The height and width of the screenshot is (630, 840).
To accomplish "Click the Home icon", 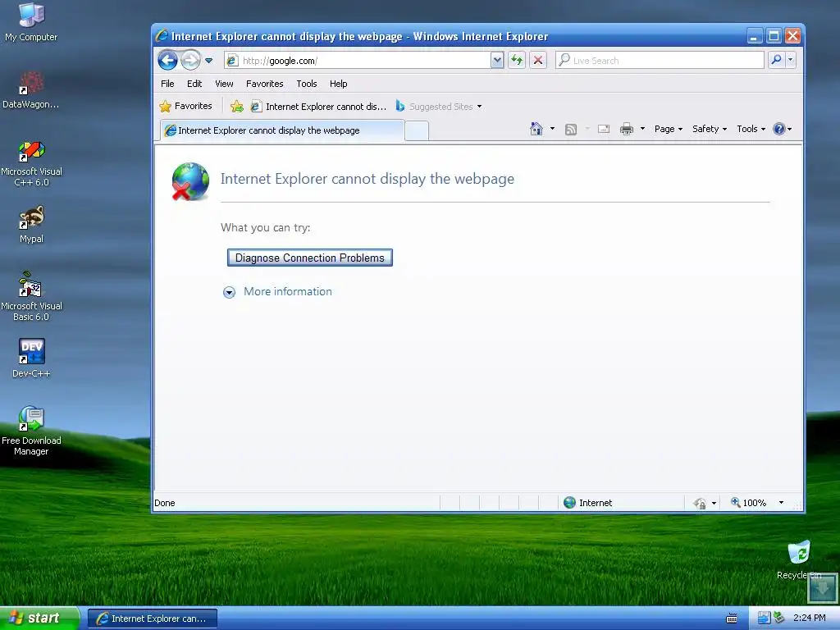I will pyautogui.click(x=536, y=129).
